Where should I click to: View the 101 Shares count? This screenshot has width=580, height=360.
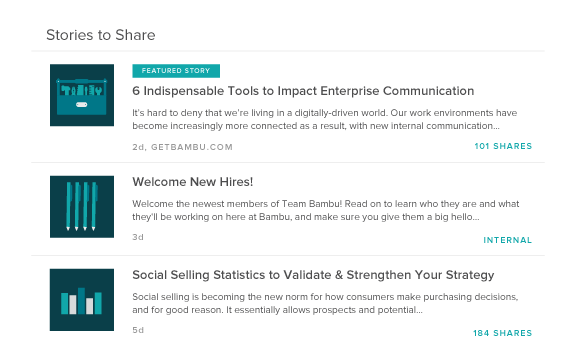(x=503, y=146)
